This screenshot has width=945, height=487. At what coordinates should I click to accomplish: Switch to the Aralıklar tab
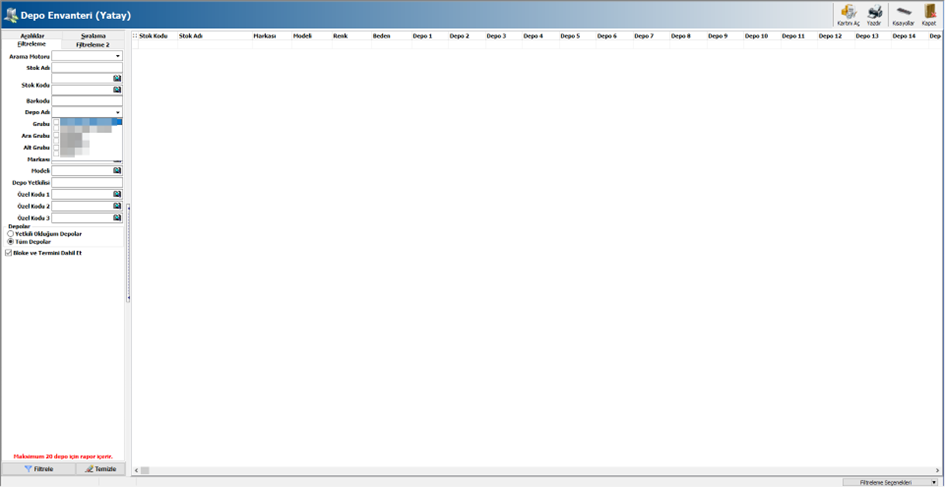(32, 36)
